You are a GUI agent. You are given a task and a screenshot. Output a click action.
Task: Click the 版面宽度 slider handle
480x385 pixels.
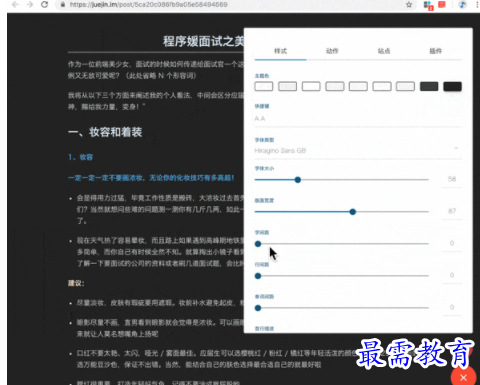click(x=353, y=212)
